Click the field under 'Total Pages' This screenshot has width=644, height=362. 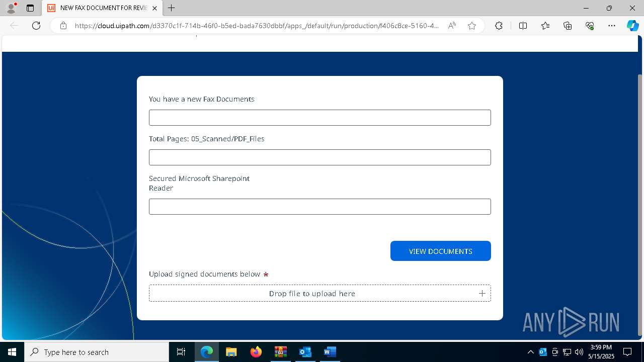tap(320, 157)
